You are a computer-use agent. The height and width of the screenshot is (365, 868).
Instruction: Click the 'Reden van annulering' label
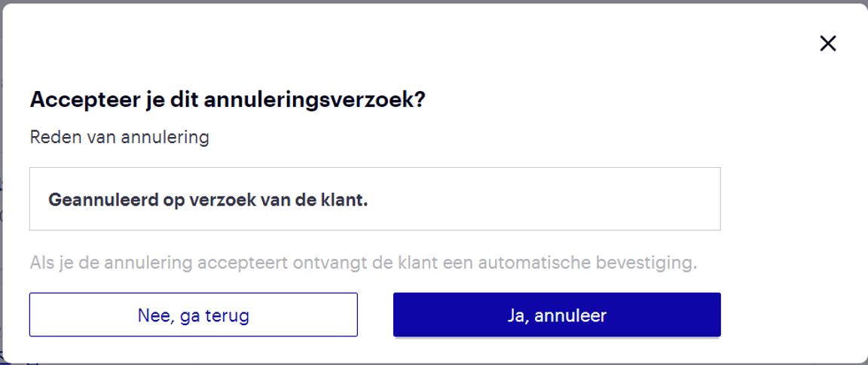pos(120,138)
